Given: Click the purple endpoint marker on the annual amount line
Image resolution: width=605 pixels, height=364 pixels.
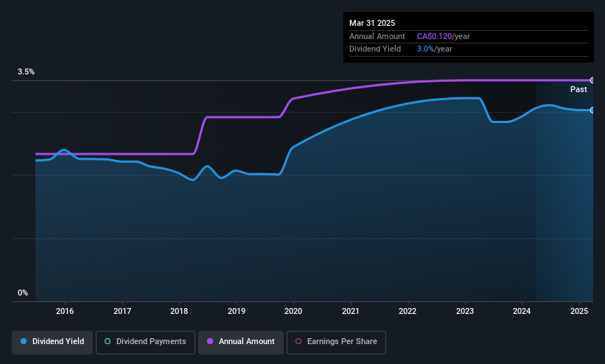Looking at the screenshot, I should pyautogui.click(x=592, y=80).
